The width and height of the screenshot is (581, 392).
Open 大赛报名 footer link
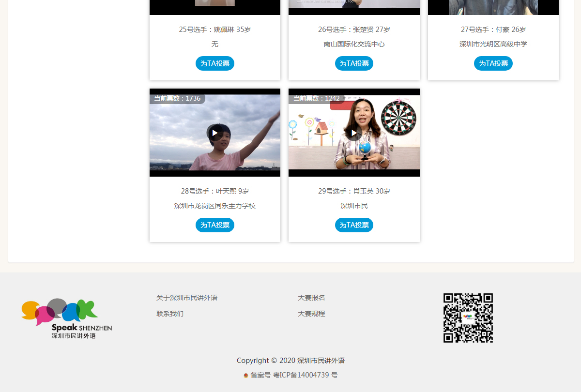[x=311, y=298]
